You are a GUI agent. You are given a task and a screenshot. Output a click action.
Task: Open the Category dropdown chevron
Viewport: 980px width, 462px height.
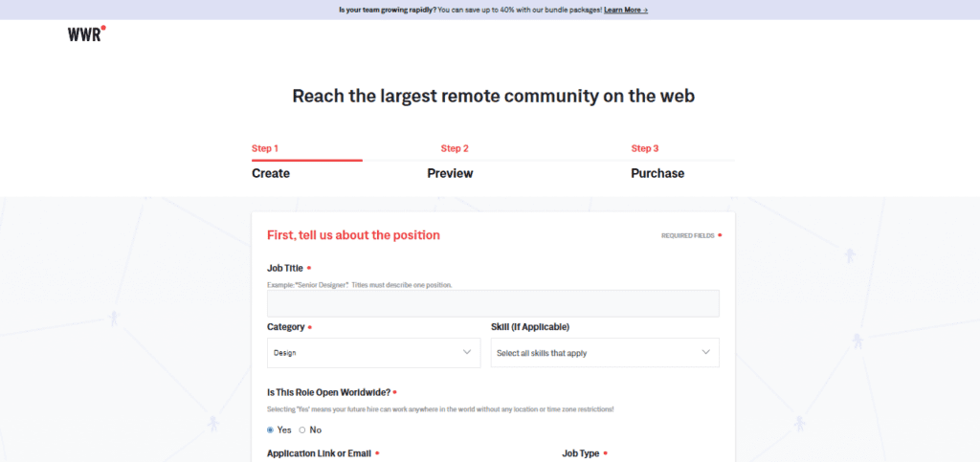pyautogui.click(x=467, y=352)
